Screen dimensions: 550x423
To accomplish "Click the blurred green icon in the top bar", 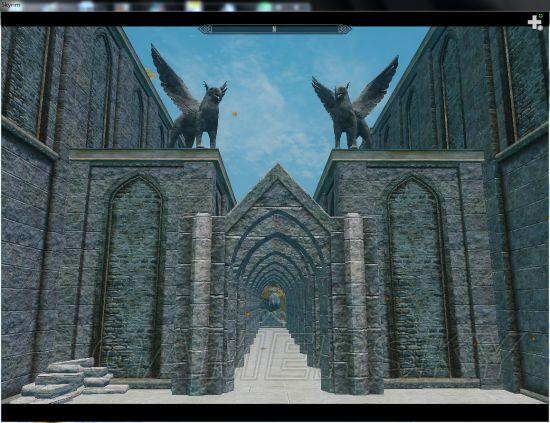I will 265,6.
